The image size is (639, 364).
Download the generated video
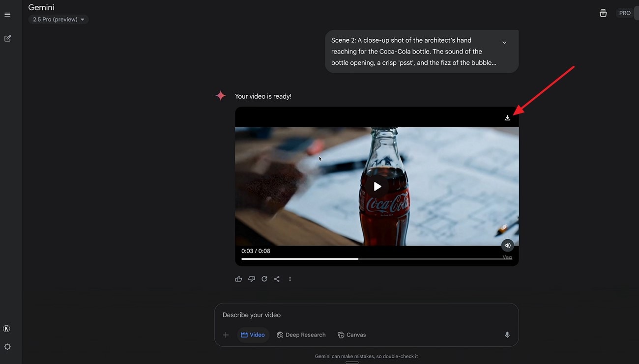coord(508,118)
